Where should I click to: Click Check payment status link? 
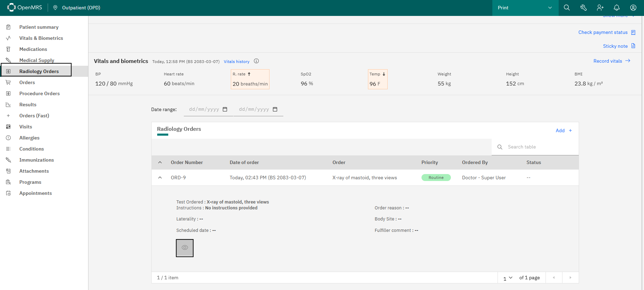tap(607, 32)
